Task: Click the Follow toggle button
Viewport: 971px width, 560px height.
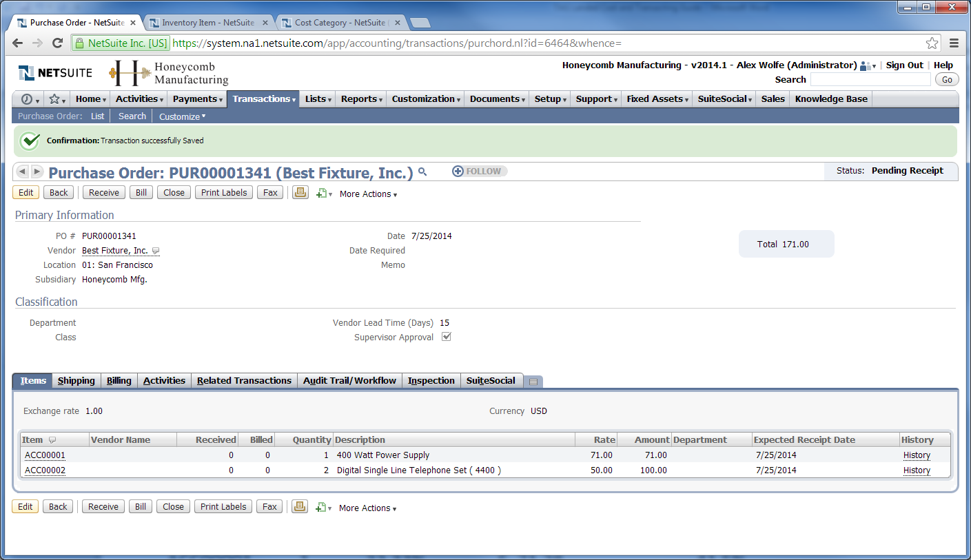Action: [x=480, y=171]
